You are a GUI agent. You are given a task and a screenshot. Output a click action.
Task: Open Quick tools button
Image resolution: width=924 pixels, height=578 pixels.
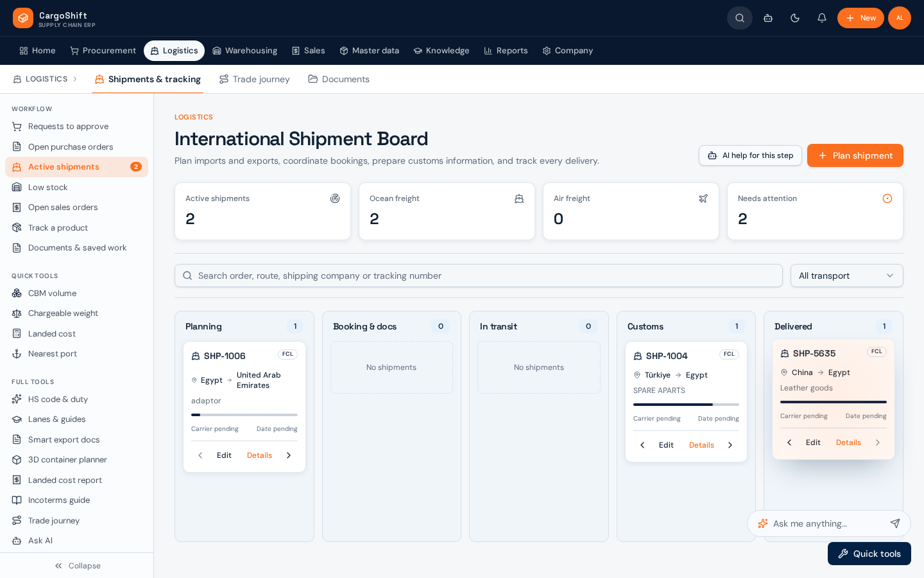click(x=869, y=554)
